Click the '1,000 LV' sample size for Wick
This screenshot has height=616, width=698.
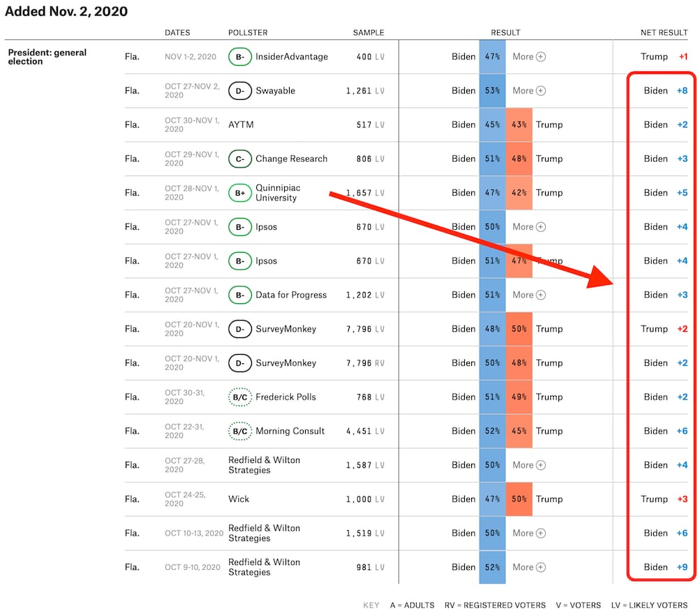tap(365, 499)
